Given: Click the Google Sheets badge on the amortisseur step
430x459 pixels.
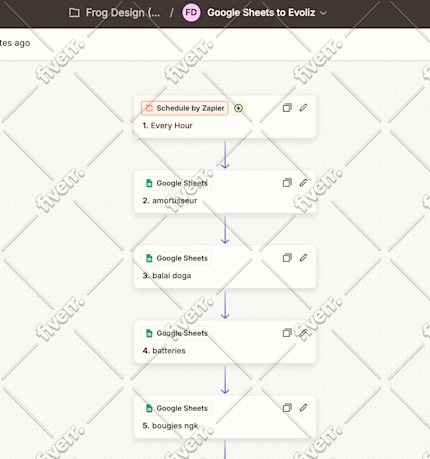Looking at the screenshot, I should pyautogui.click(x=176, y=183).
